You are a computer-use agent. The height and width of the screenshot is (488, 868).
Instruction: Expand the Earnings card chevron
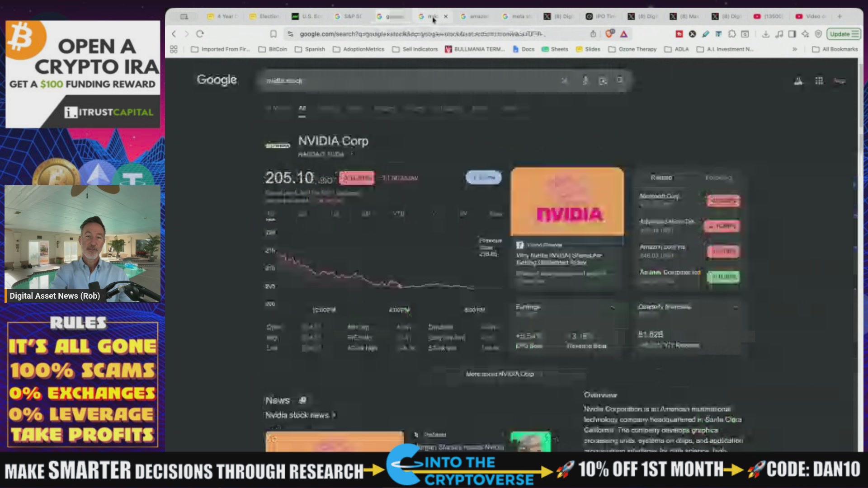(x=613, y=307)
